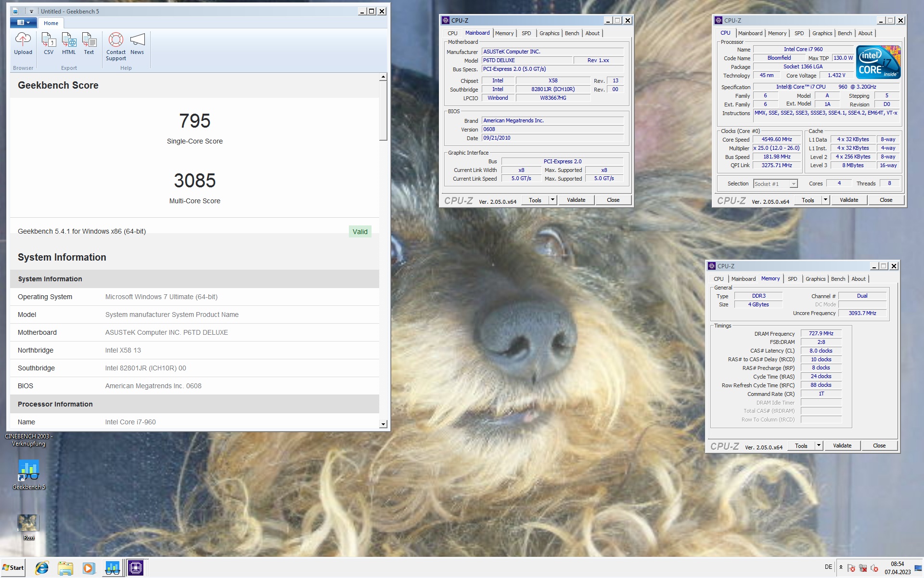The image size is (924, 578).
Task: Open the Geekbench file menu button
Action: [23, 23]
